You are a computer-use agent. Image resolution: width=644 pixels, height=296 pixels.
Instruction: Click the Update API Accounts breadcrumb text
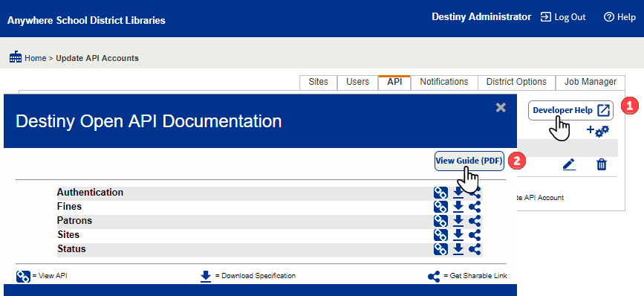[97, 58]
